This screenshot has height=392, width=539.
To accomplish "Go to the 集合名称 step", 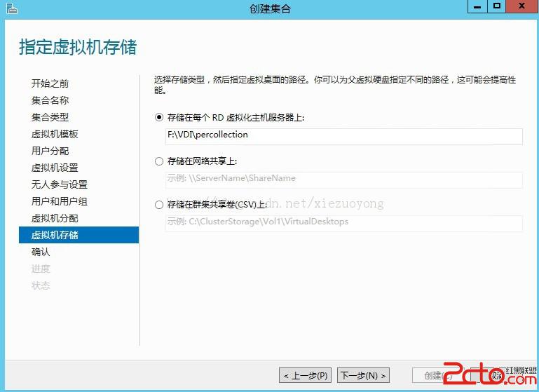I will click(50, 100).
